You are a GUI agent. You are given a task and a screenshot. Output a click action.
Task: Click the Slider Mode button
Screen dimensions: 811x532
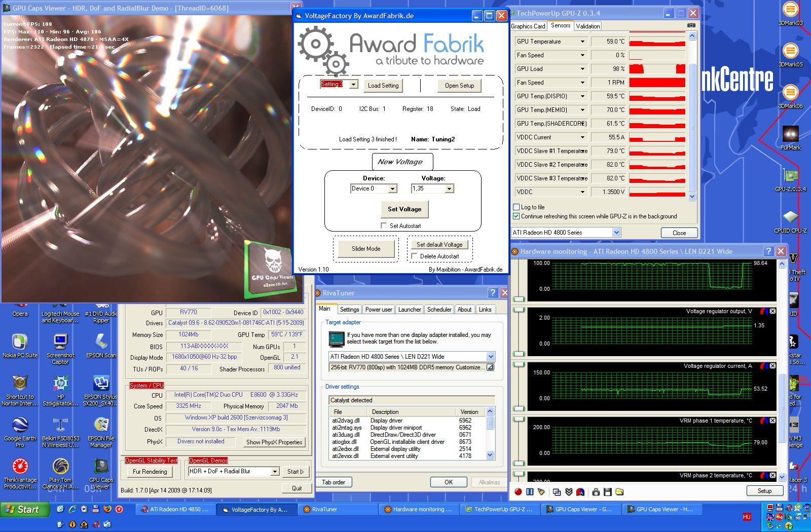coord(366,249)
